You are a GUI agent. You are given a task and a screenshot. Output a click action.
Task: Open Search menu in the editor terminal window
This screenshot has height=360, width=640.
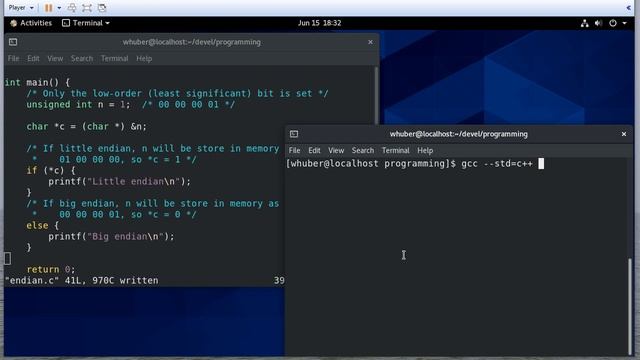click(82, 58)
